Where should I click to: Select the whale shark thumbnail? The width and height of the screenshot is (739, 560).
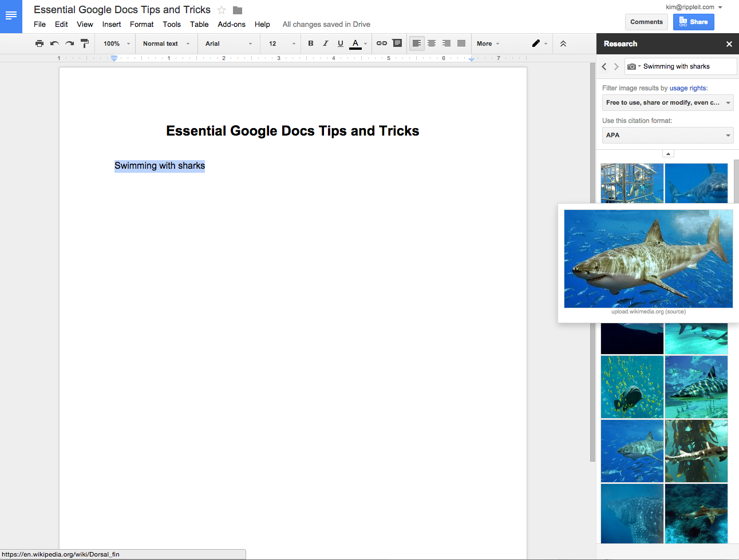point(632,514)
